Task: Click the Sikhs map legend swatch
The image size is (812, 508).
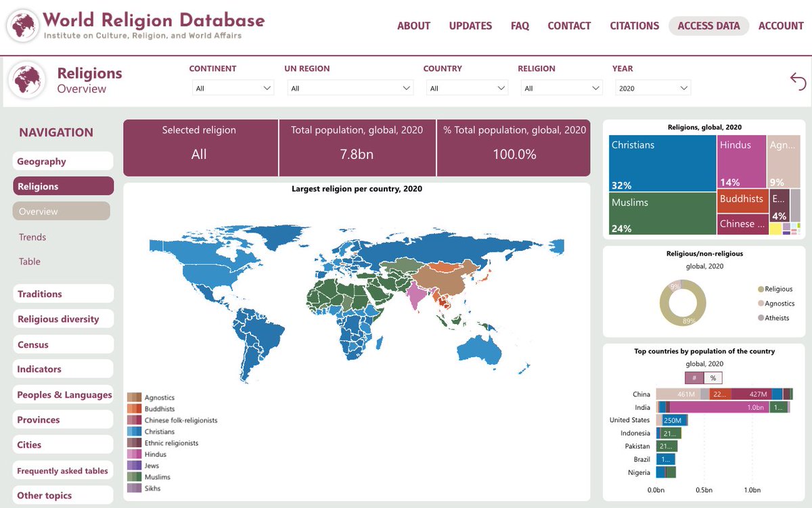Action: point(134,488)
